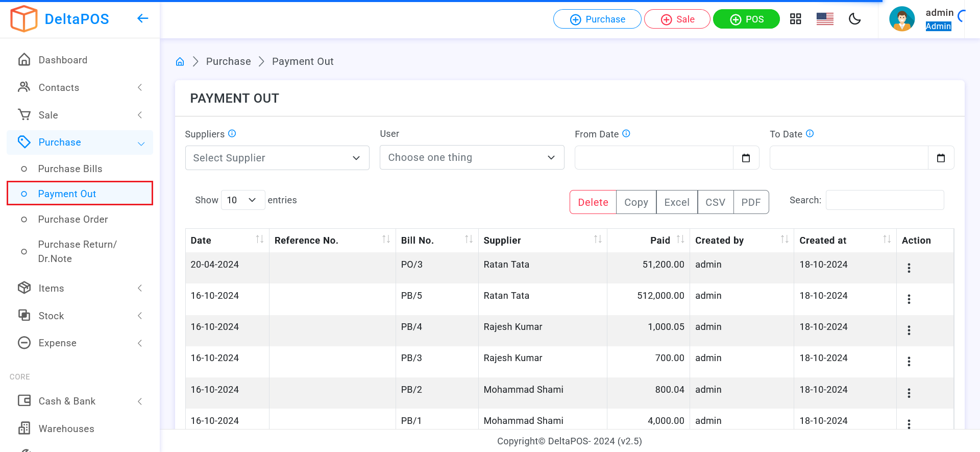
Task: Toggle dark mode with the moon icon
Action: pyautogui.click(x=854, y=19)
